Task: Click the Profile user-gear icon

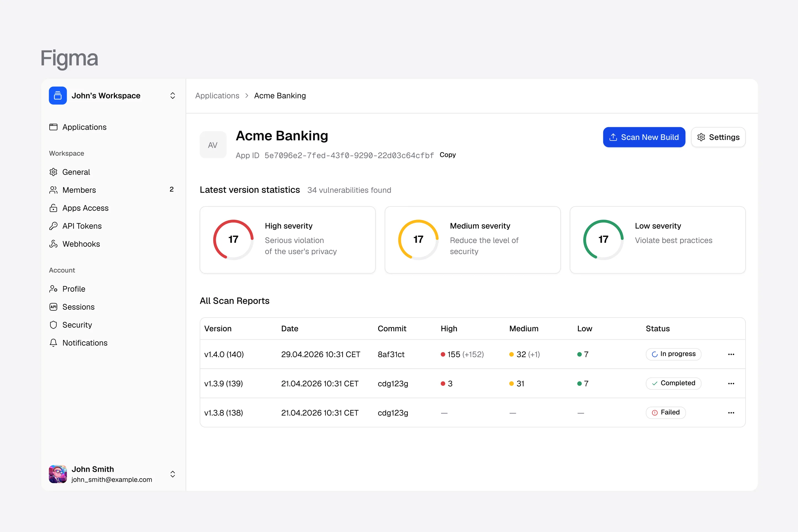Action: tap(53, 289)
